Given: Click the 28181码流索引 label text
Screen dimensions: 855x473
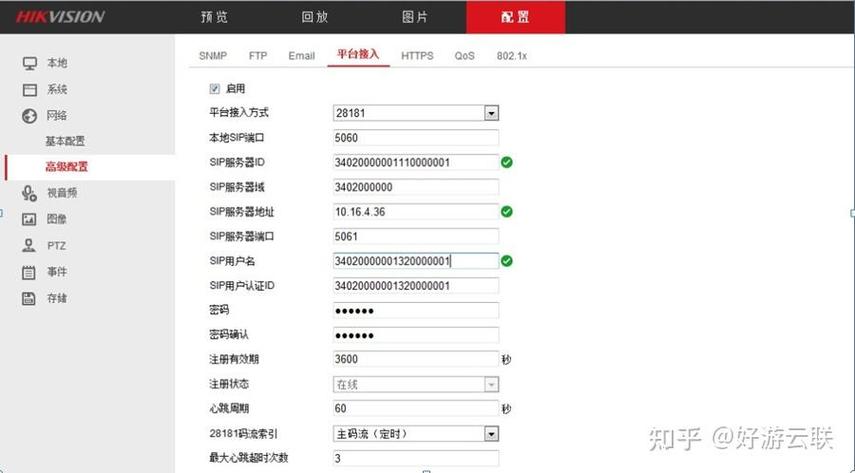Looking at the screenshot, I should (x=243, y=434).
